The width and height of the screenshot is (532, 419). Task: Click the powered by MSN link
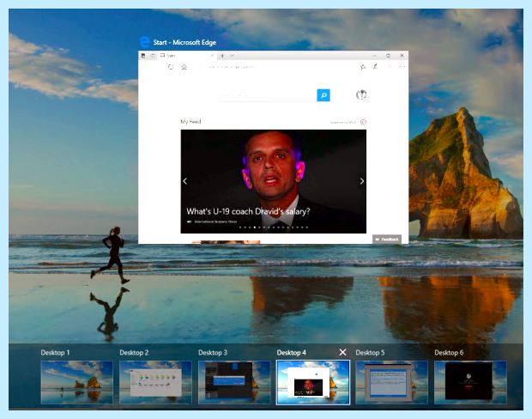(x=343, y=122)
